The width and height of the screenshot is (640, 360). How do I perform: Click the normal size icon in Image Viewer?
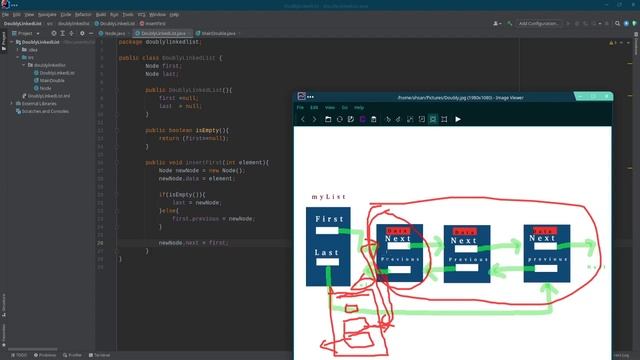tap(422, 119)
